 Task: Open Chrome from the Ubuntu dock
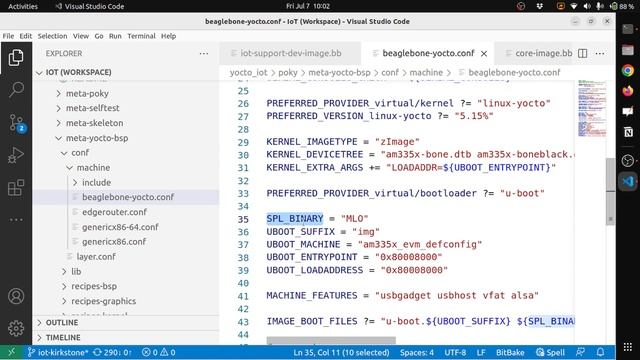point(628,70)
